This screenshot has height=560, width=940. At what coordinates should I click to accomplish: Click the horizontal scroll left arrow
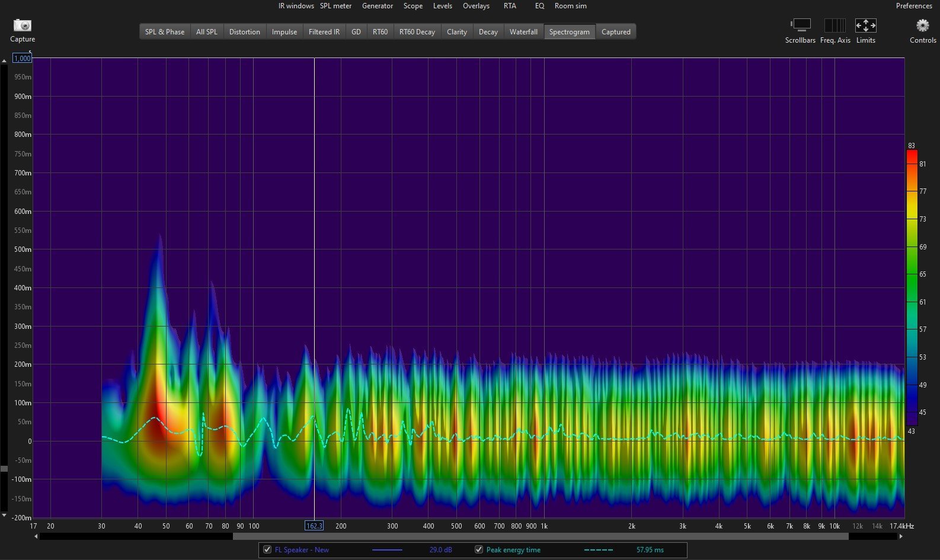[x=36, y=536]
